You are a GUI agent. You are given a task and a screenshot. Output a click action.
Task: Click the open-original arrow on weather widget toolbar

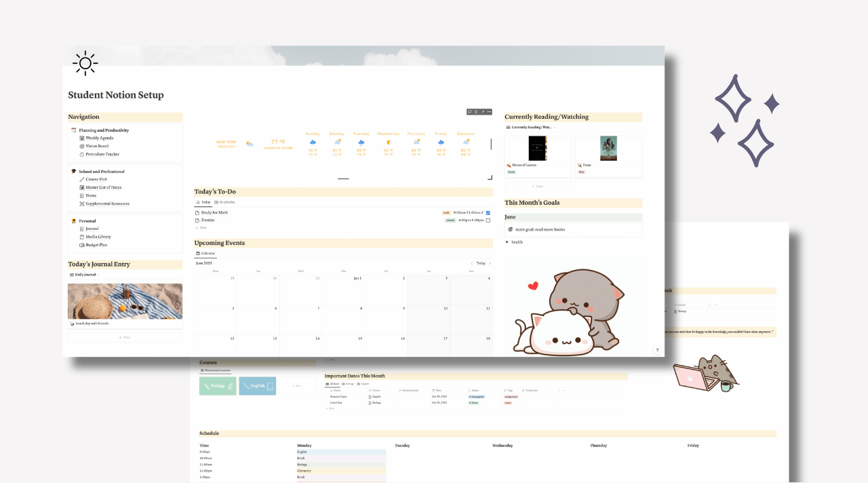click(x=482, y=112)
